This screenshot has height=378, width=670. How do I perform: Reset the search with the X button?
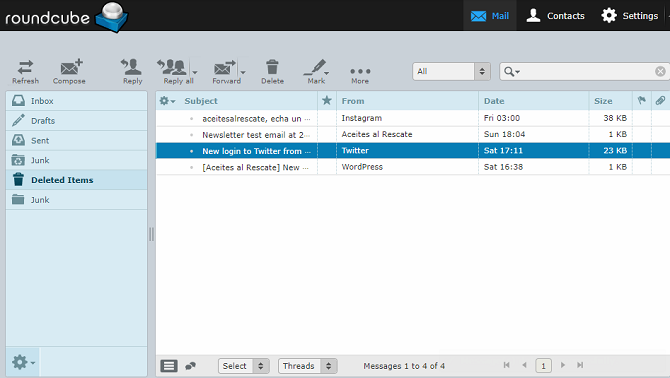pos(660,71)
